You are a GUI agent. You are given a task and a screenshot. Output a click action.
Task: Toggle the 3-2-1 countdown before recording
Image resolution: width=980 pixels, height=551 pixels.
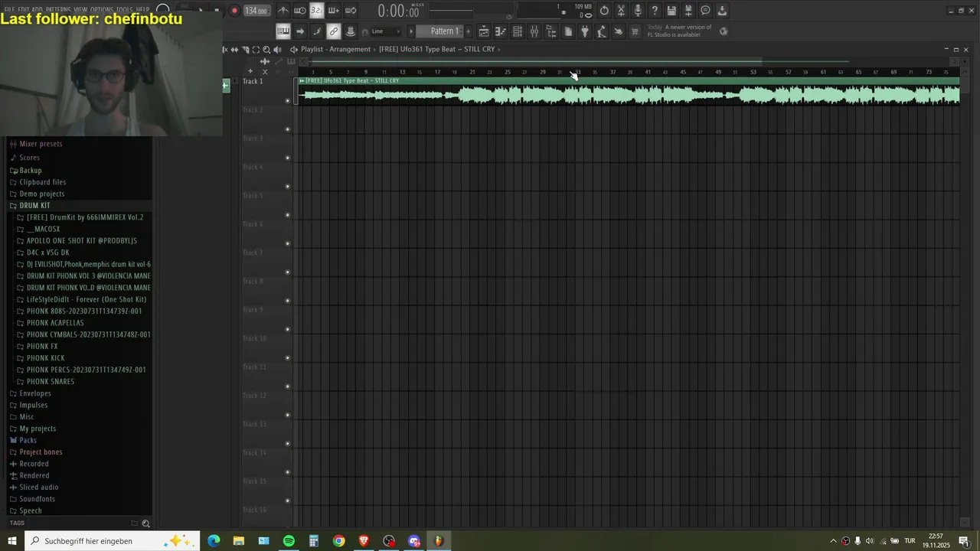click(316, 11)
